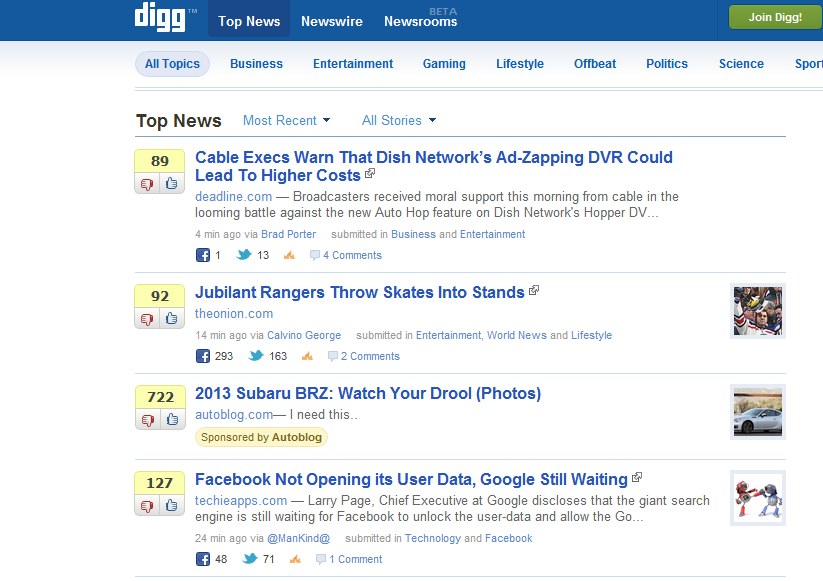Select the All Topics filter
The image size is (823, 581).
172,64
